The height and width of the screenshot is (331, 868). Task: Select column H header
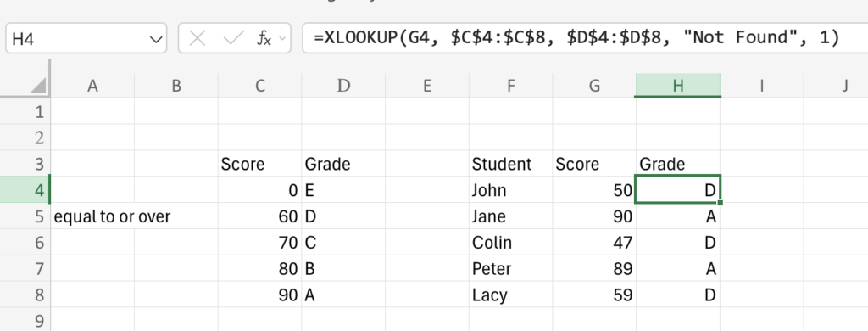(x=678, y=86)
